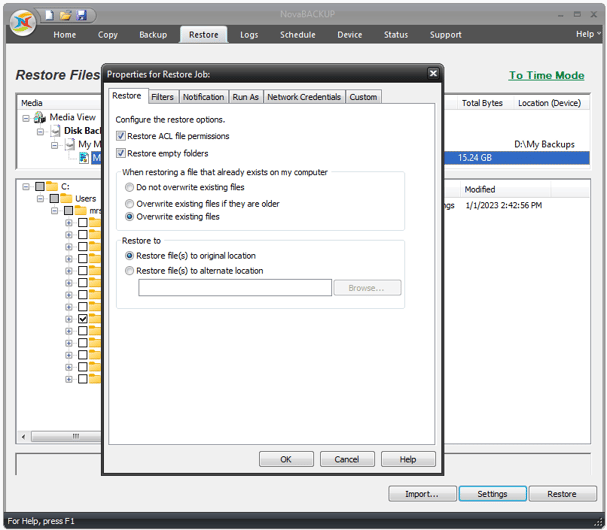Select the Restore tab in the dialog
The width and height of the screenshot is (607, 530).
[x=127, y=96]
